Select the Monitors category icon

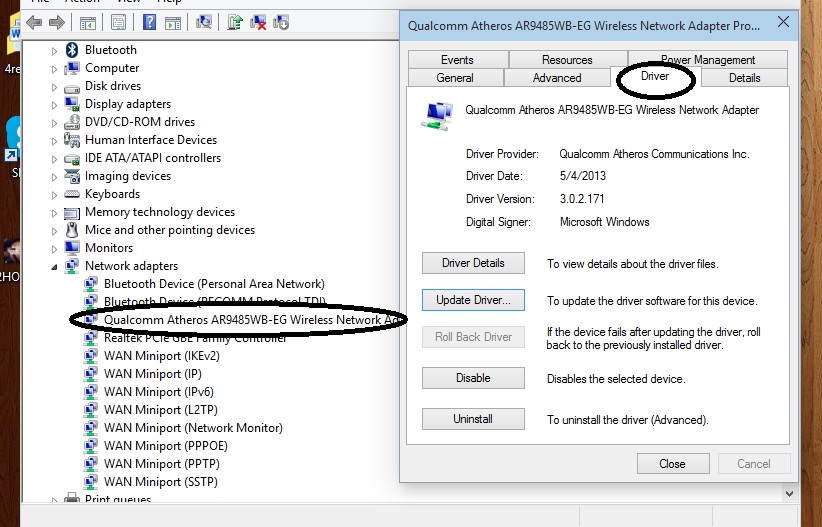[71, 248]
